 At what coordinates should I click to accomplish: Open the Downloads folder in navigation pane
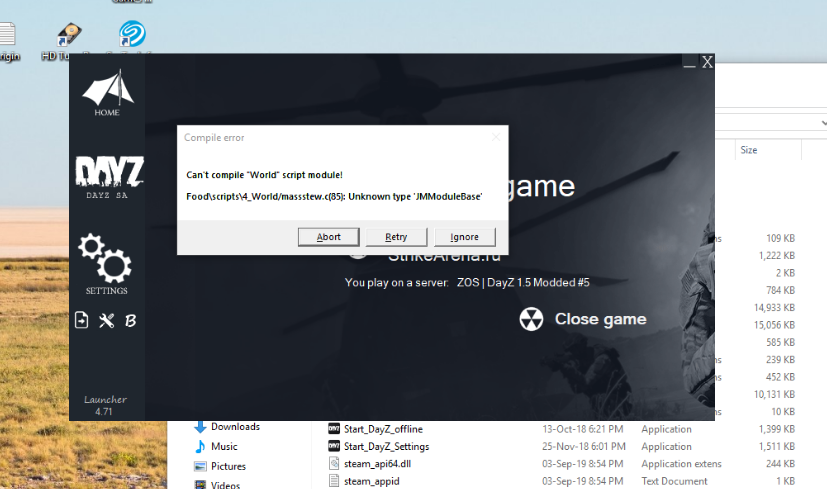tap(234, 427)
